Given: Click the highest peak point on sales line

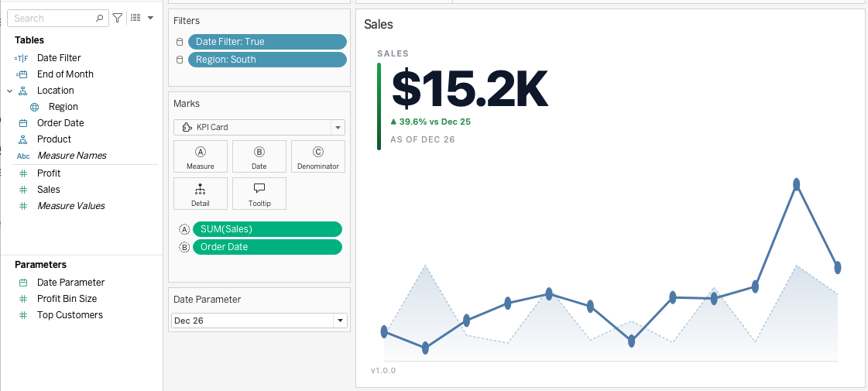Looking at the screenshot, I should point(797,184).
